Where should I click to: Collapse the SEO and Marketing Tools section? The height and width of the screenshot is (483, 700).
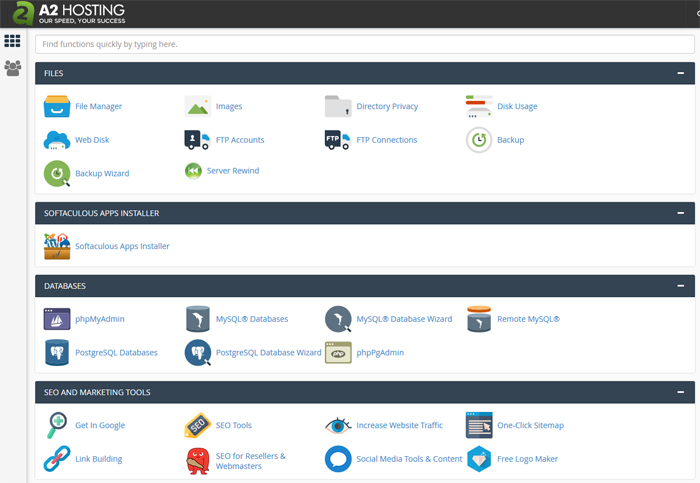coord(680,392)
